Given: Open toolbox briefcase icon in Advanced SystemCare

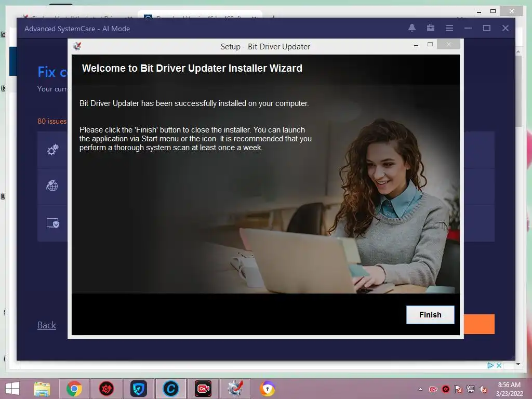Looking at the screenshot, I should coord(431,28).
